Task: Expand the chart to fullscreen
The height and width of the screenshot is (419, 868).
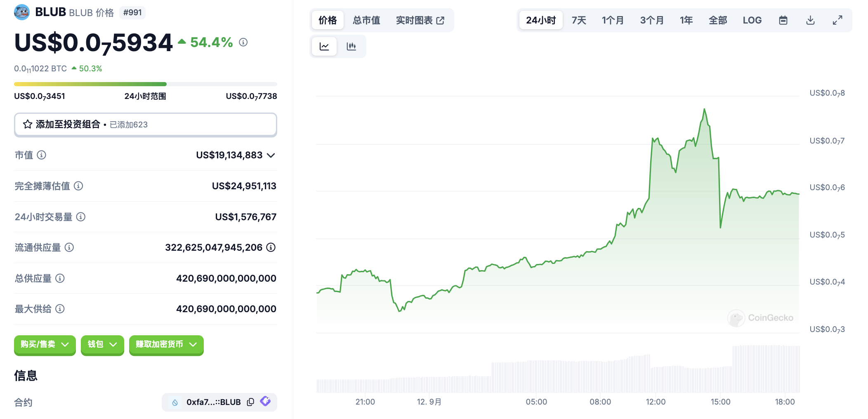Action: click(x=837, y=20)
